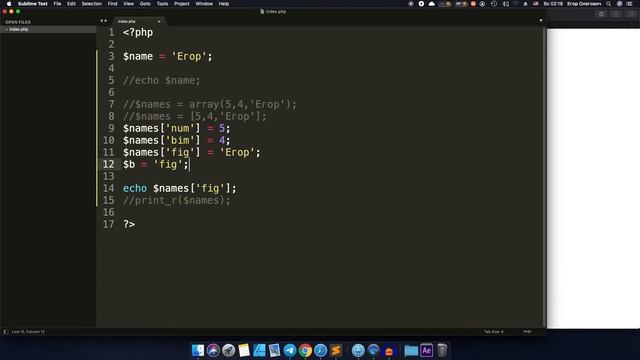640x360 pixels.
Task: Click the echo $names['fig'] line
Action: (x=180, y=188)
